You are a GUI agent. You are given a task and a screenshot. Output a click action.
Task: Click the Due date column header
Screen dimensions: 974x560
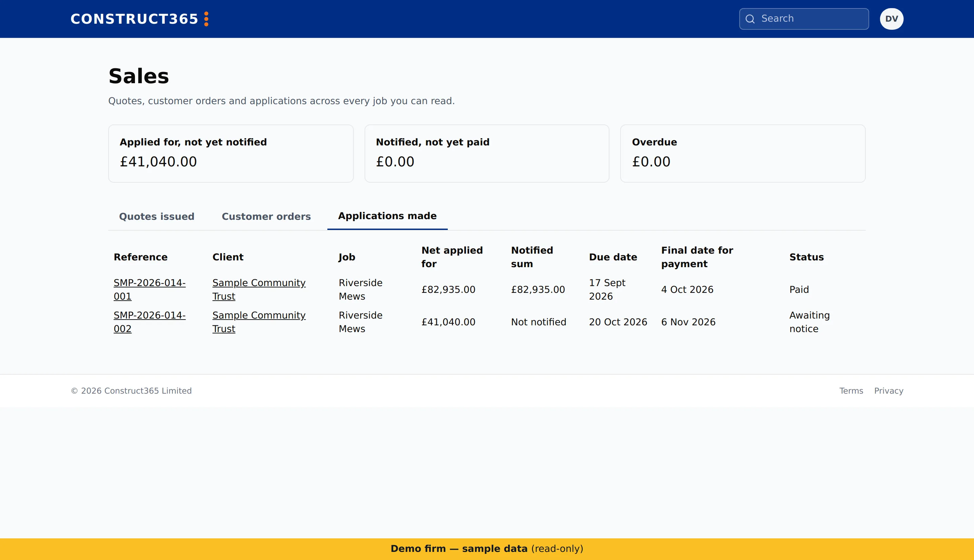point(613,257)
